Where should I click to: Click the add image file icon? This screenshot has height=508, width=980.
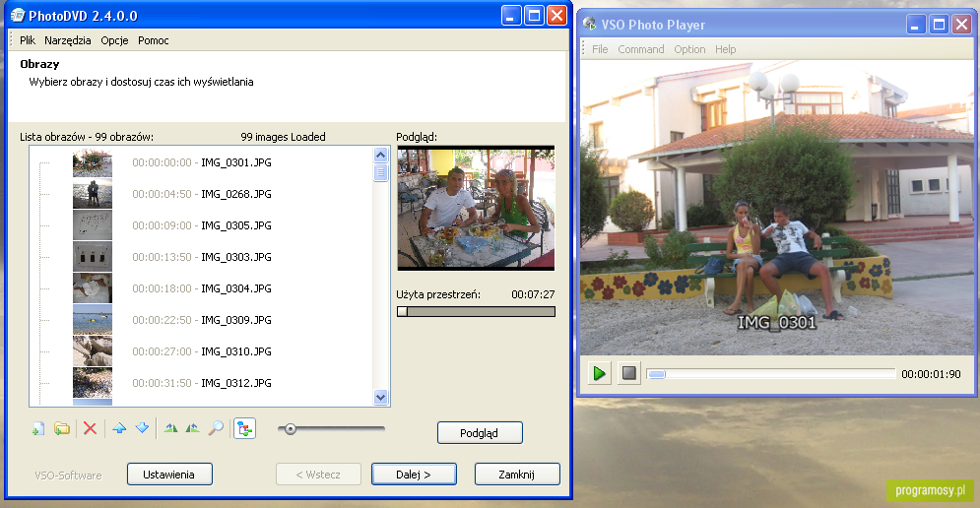[38, 428]
